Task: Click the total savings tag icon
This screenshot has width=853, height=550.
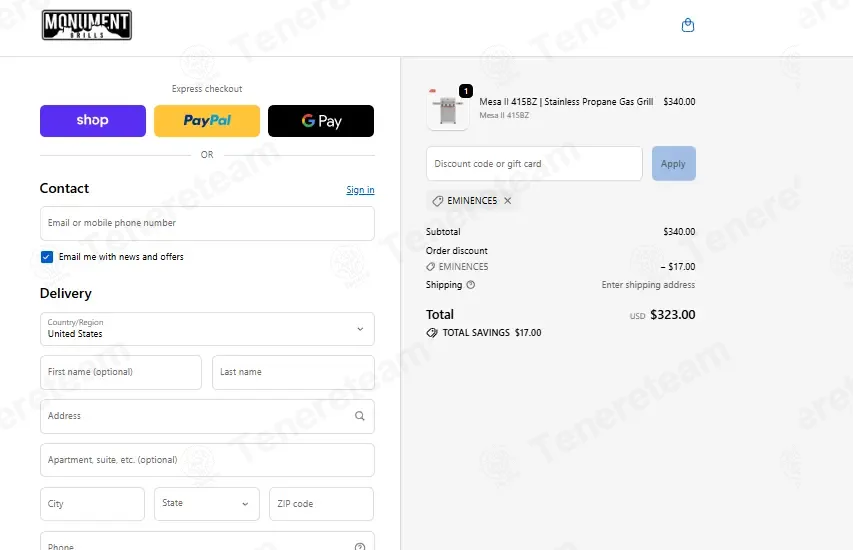Action: coord(432,332)
